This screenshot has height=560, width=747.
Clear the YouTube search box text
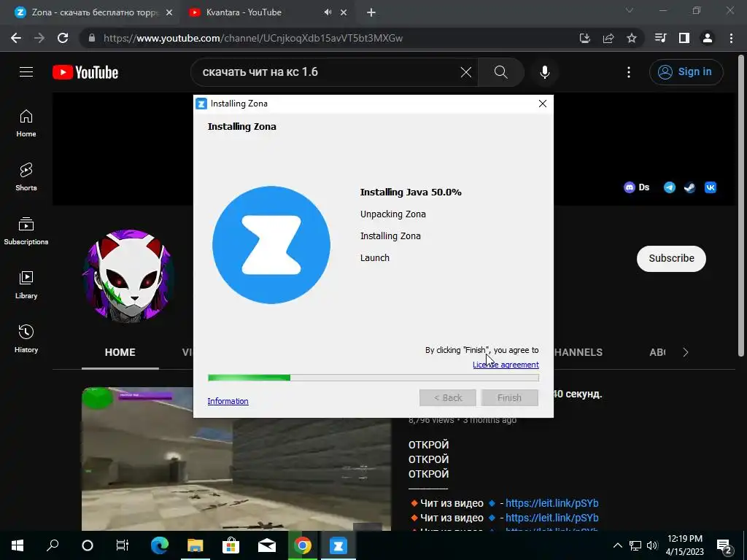coord(466,72)
